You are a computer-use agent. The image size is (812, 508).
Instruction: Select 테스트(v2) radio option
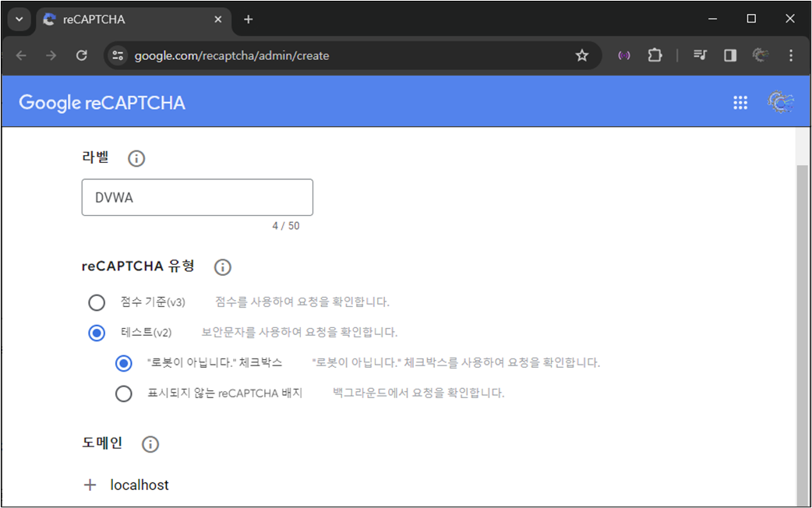coord(97,333)
